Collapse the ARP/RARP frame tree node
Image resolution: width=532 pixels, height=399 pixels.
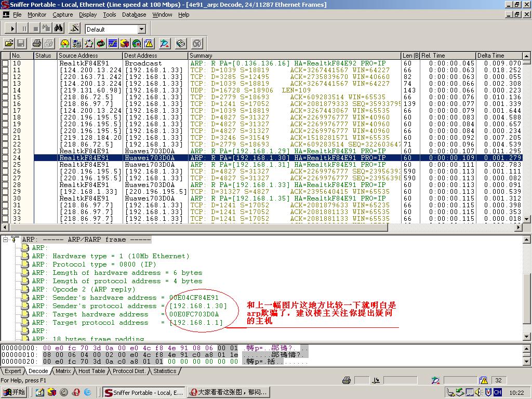click(x=5, y=240)
